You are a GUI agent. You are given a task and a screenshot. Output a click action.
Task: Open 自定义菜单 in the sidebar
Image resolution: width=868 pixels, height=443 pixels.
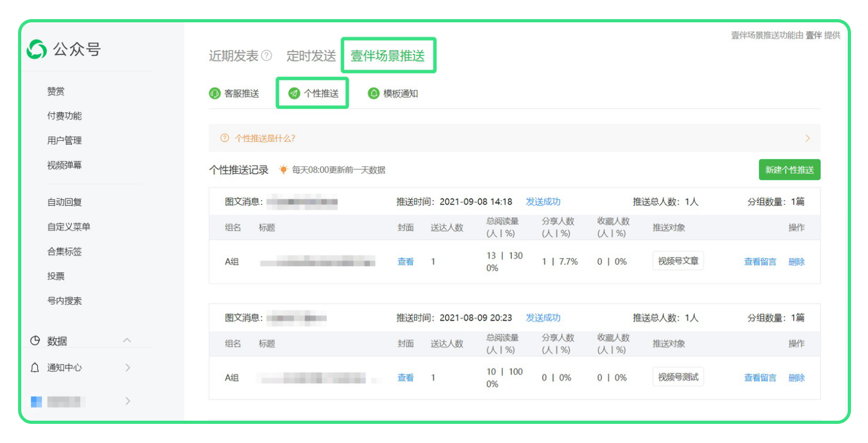[69, 227]
